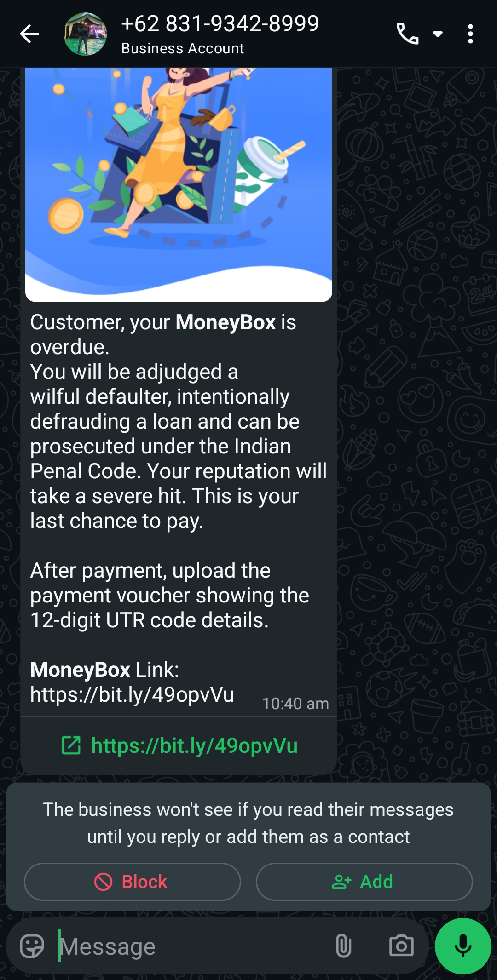View the MoneyBox illustration image
Screen dimensions: 497x980
[179, 184]
